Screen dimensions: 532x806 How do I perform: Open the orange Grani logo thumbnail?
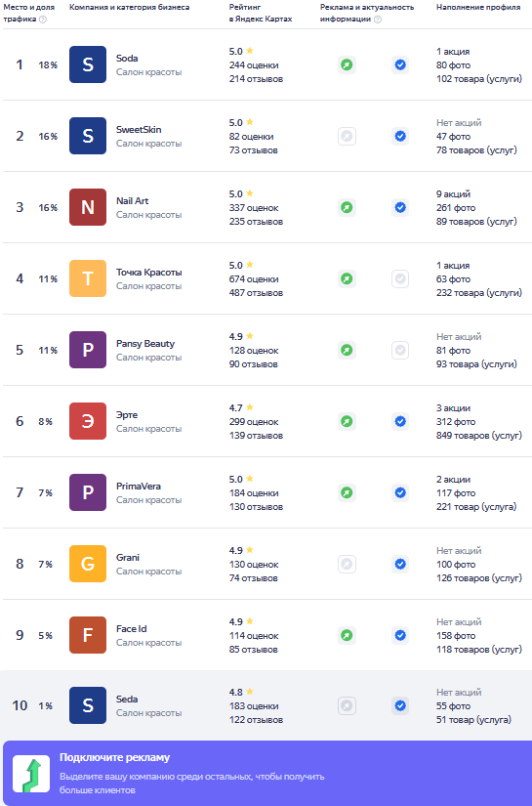point(88,564)
